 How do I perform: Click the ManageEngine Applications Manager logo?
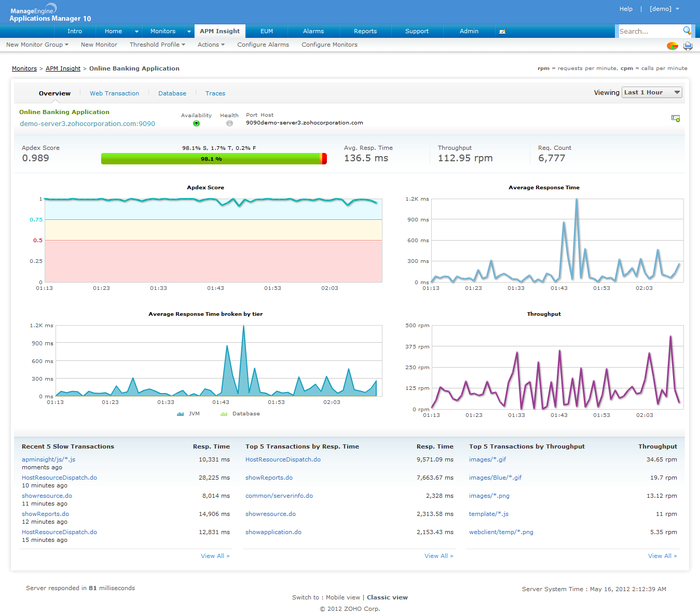tap(50, 13)
